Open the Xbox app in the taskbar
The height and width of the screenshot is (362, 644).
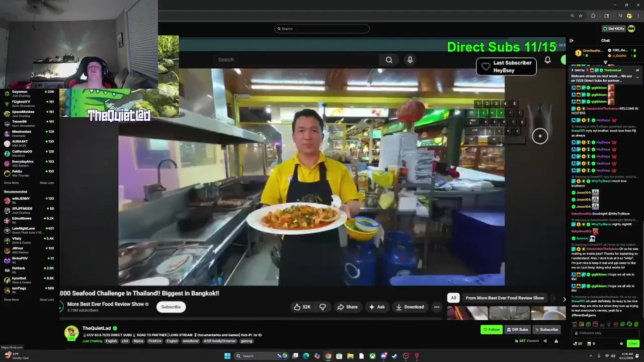tap(372, 356)
